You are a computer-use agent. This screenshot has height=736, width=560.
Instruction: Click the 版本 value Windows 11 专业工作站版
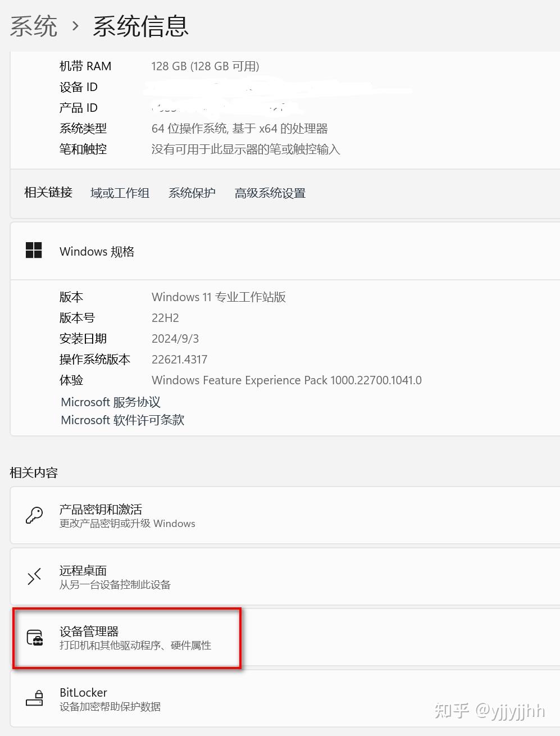pos(218,297)
